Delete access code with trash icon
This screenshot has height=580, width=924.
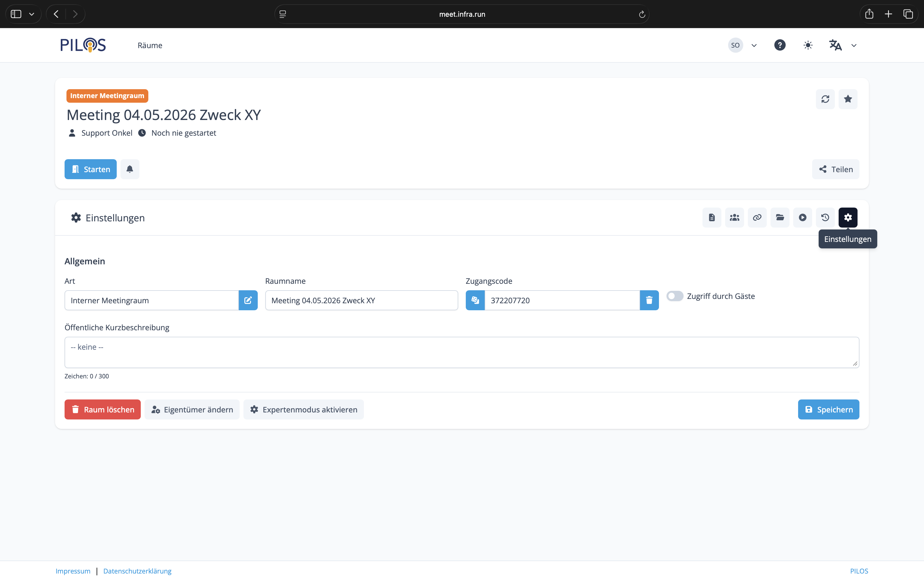pyautogui.click(x=649, y=300)
